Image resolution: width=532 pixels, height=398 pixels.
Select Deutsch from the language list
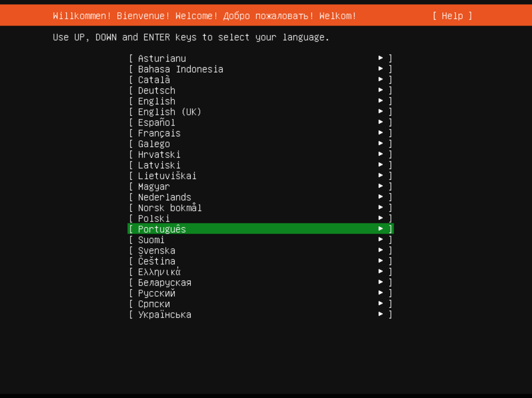[x=156, y=90]
